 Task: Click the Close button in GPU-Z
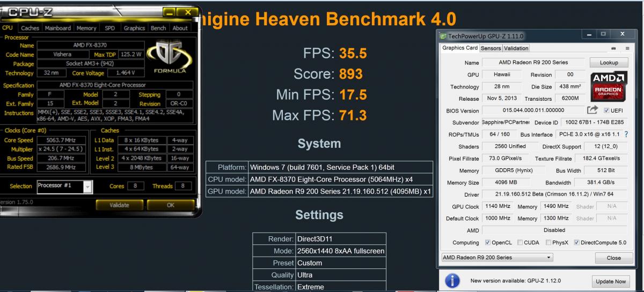click(x=613, y=258)
